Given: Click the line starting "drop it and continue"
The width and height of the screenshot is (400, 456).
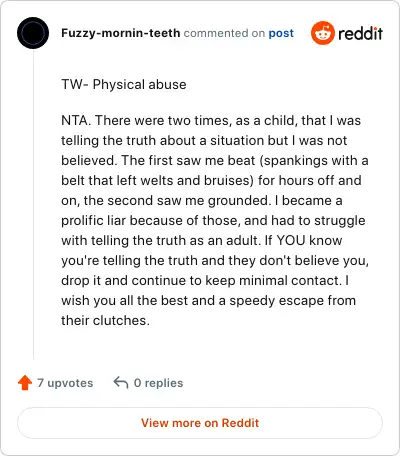Looking at the screenshot, I should click(x=205, y=280).
